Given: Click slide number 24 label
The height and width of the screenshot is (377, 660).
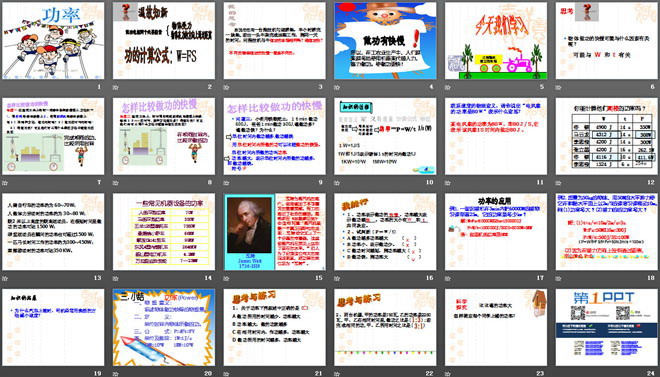Looking at the screenshot, I should pyautogui.click(x=652, y=374).
